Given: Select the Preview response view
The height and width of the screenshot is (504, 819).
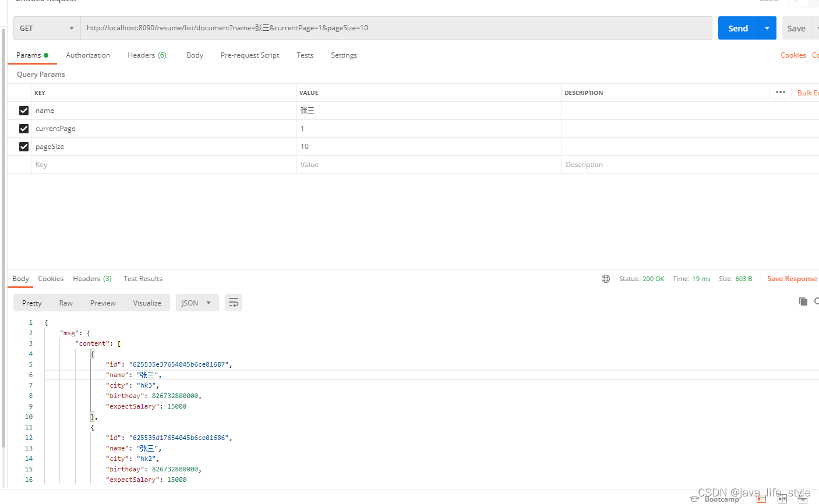Looking at the screenshot, I should [103, 303].
